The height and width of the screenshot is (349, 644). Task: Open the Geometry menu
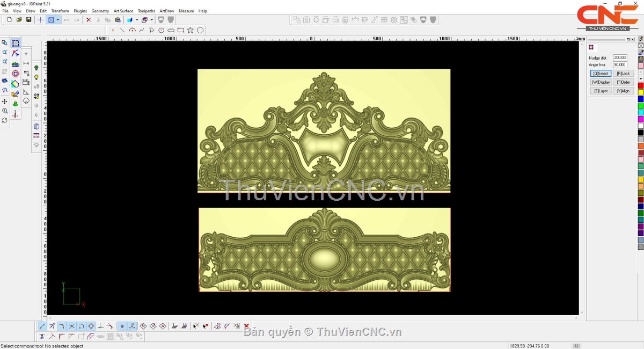[x=100, y=11]
